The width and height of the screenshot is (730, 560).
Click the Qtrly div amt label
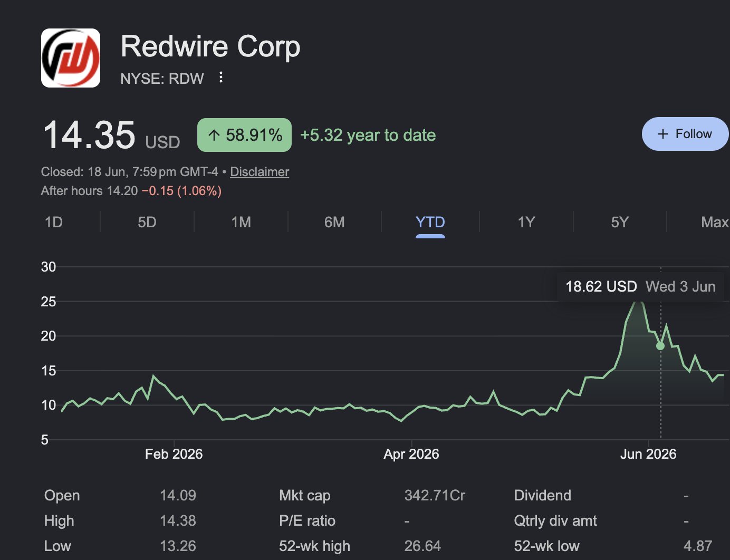pyautogui.click(x=555, y=521)
